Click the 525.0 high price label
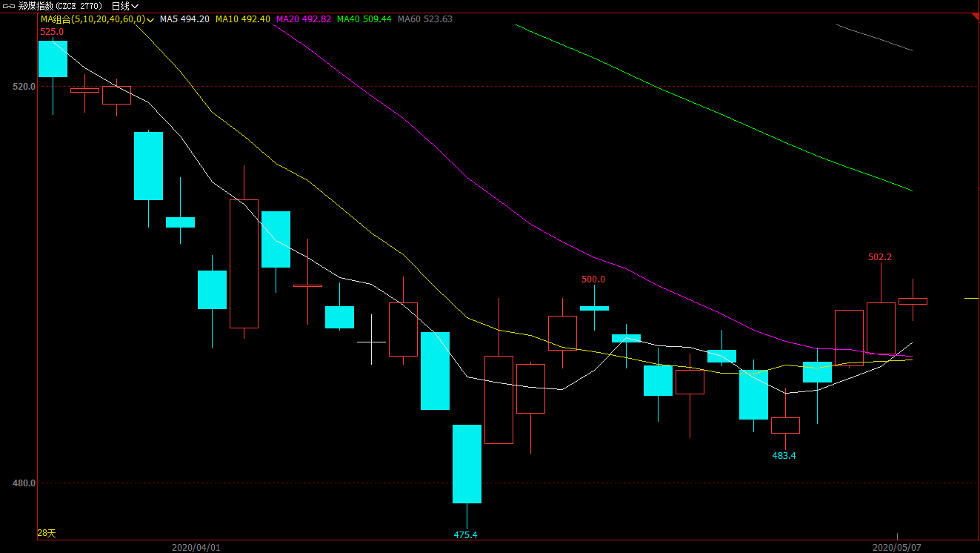This screenshot has width=980, height=553. [52, 32]
